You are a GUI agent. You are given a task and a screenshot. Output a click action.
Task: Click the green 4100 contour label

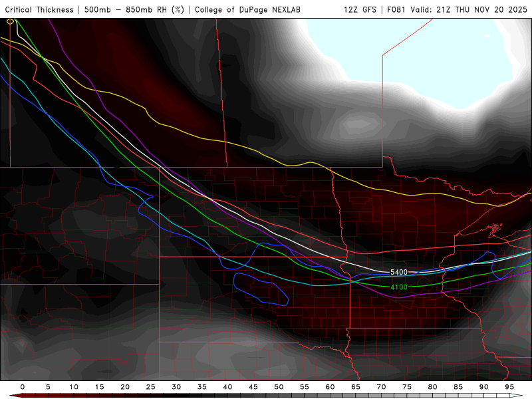399,287
